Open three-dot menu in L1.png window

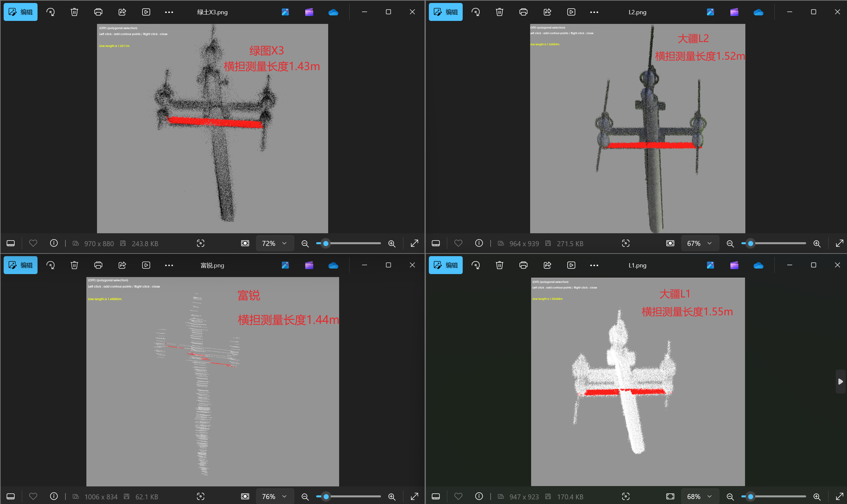pyautogui.click(x=594, y=265)
